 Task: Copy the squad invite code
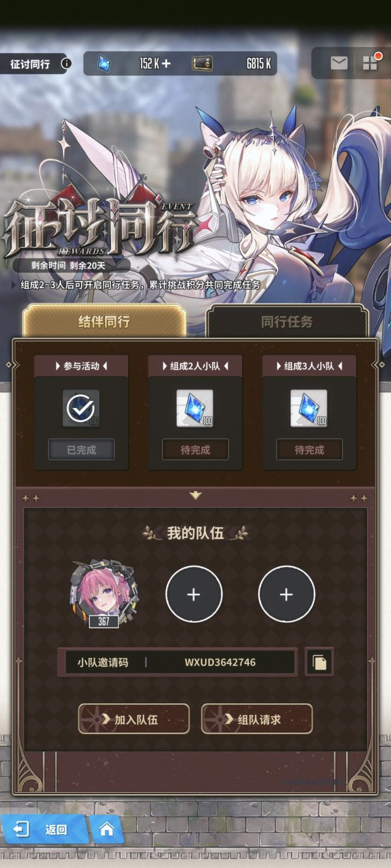(x=319, y=662)
